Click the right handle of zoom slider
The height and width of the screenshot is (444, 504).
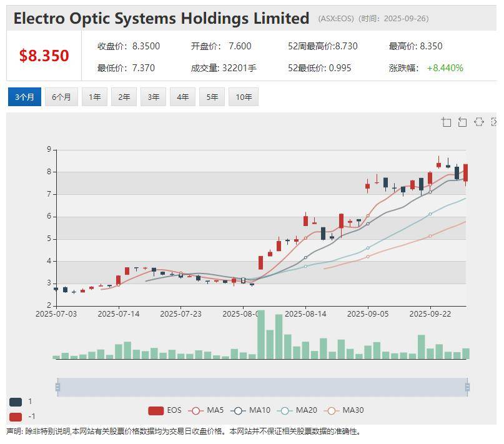pyautogui.click(x=467, y=387)
